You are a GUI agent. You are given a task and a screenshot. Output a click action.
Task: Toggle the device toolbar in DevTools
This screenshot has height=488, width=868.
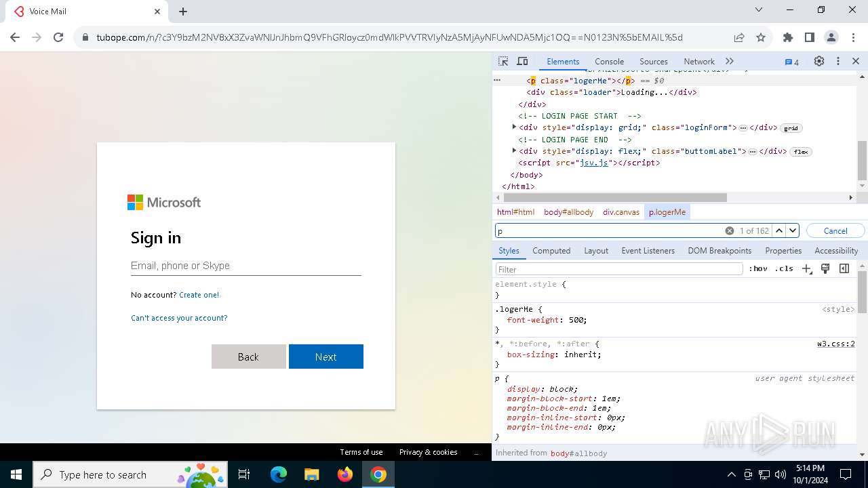522,61
